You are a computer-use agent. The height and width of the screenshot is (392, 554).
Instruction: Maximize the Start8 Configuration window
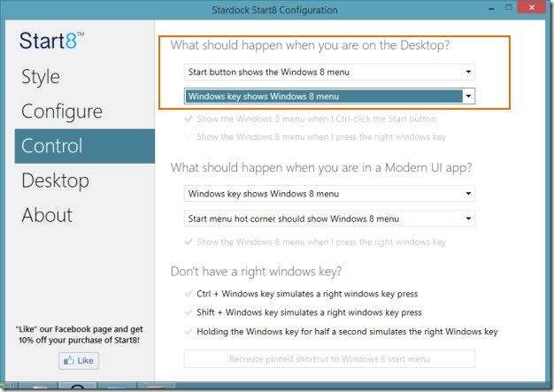coord(509,7)
